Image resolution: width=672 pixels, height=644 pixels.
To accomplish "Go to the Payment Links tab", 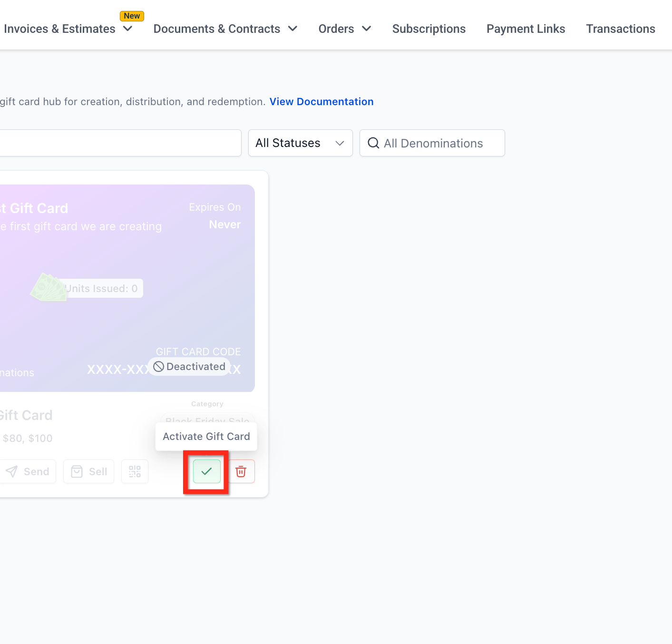I will [x=526, y=29].
